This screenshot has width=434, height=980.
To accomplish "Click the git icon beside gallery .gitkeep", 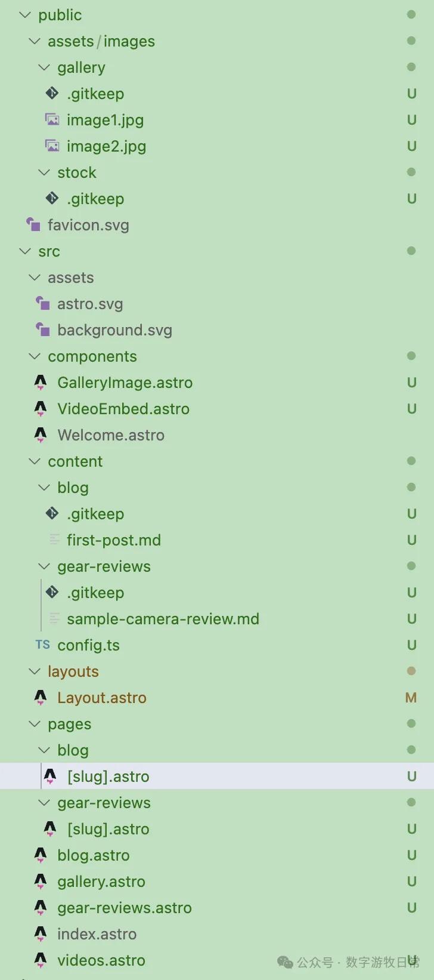I will 52,93.
